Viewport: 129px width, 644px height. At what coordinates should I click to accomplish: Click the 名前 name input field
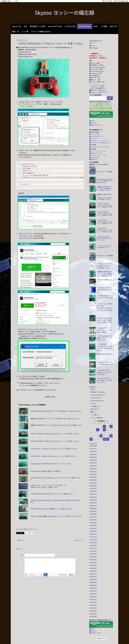40,555
